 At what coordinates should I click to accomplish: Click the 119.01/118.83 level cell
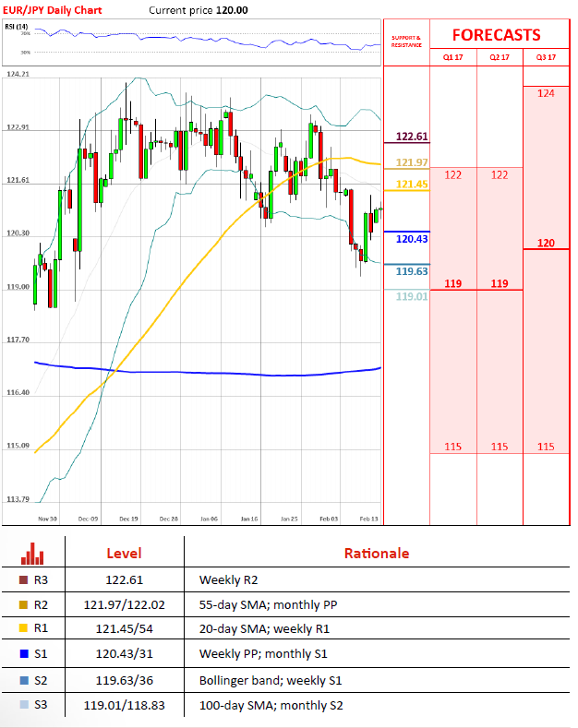click(x=124, y=705)
